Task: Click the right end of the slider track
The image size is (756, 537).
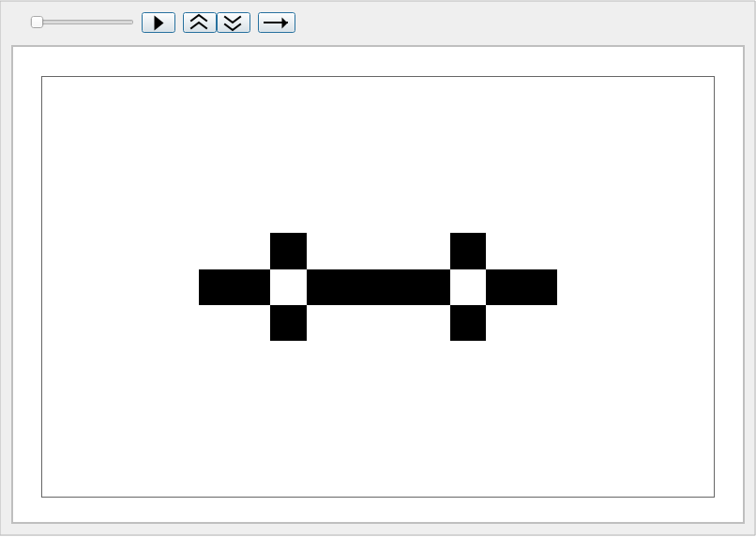Action: point(131,22)
